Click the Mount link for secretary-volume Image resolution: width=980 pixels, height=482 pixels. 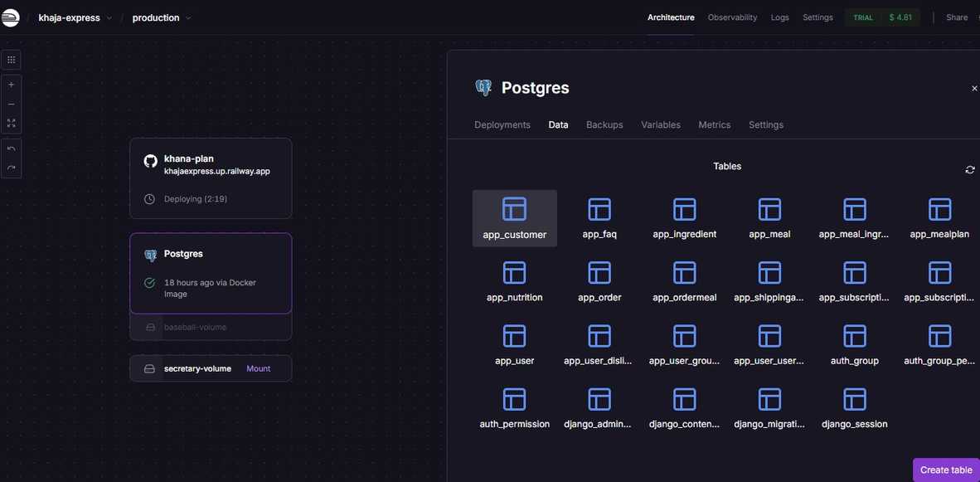point(258,368)
